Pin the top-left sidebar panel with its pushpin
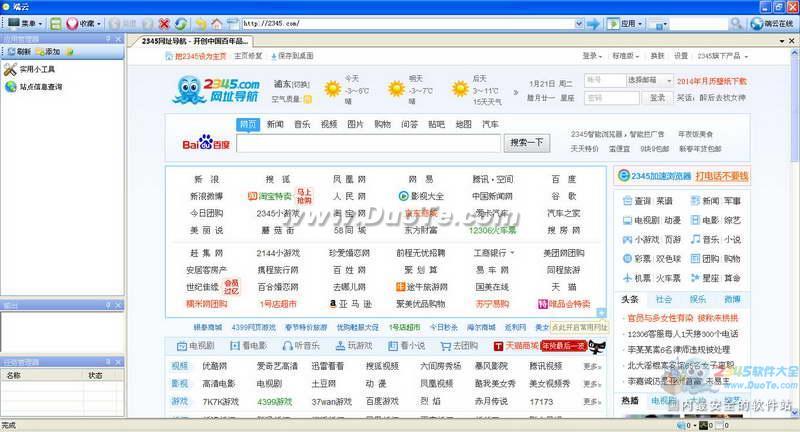The image size is (800, 432). tap(108, 39)
